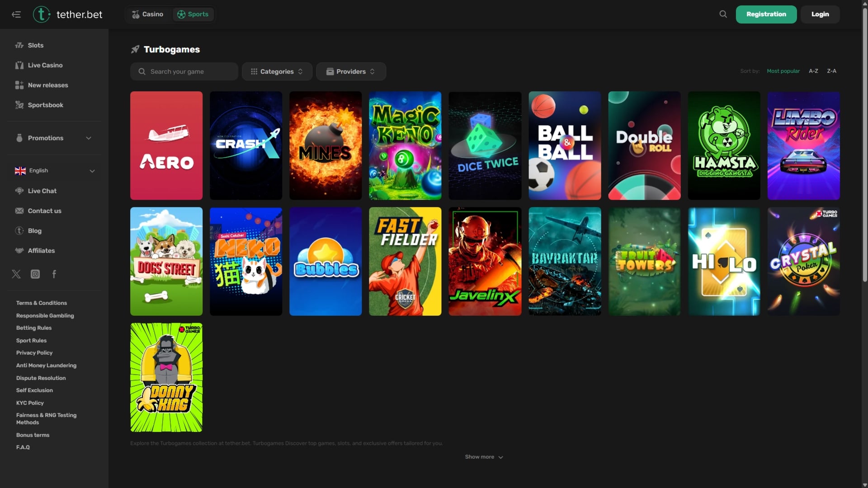The height and width of the screenshot is (488, 868).
Task: Collapse the sidebar with the menu icon
Action: pos(16,14)
